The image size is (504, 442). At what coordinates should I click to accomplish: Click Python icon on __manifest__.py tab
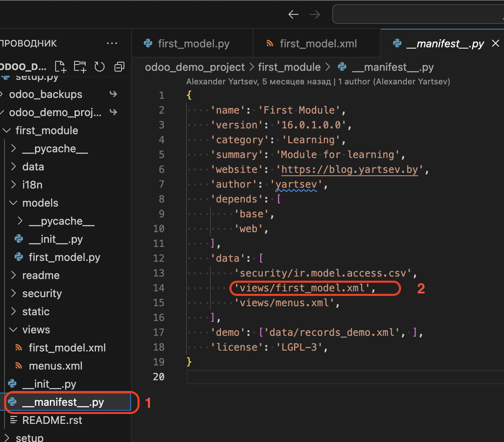point(397,43)
